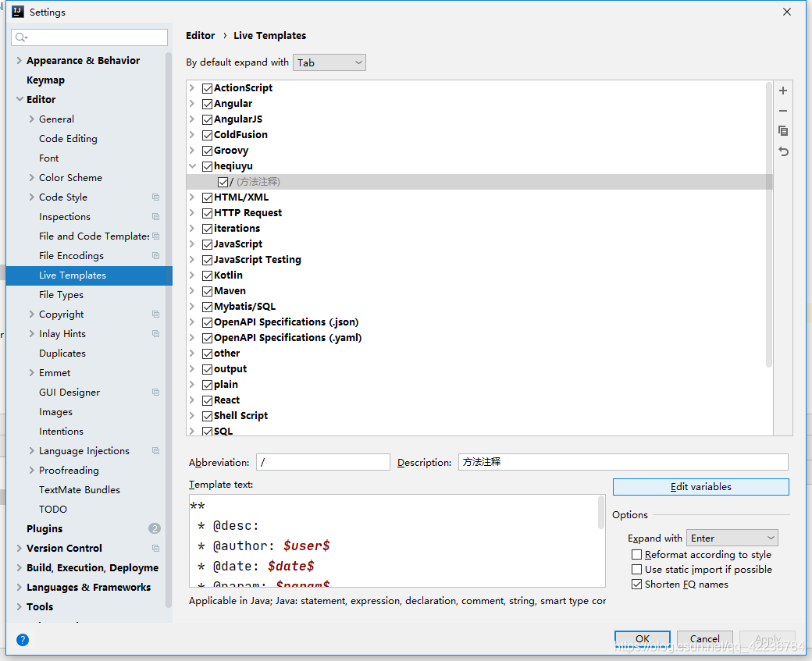
Task: Expand the Mybatis/SQL template group
Action: (x=192, y=307)
